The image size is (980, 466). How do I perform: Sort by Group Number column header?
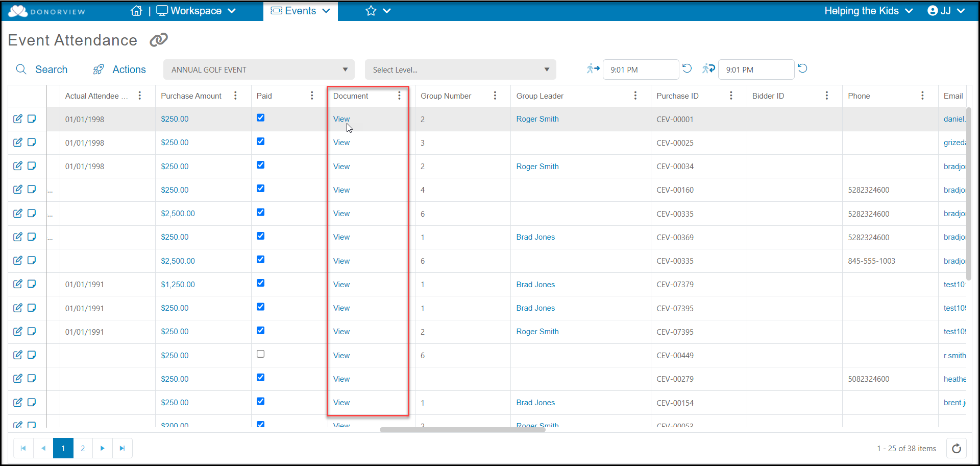point(446,96)
